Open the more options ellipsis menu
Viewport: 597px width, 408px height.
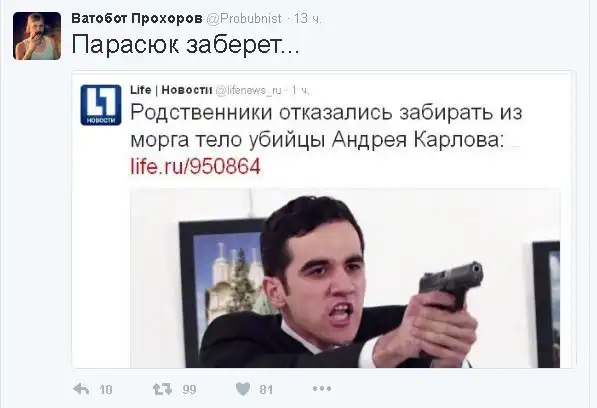pyautogui.click(x=322, y=389)
